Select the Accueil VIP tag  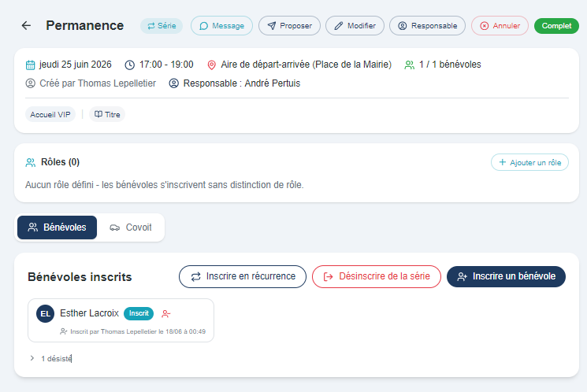coord(50,114)
